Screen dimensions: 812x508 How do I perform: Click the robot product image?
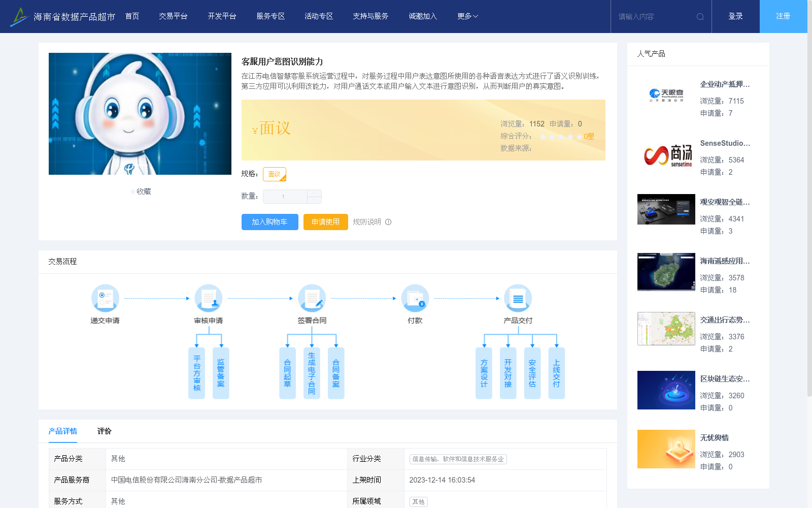[140, 114]
